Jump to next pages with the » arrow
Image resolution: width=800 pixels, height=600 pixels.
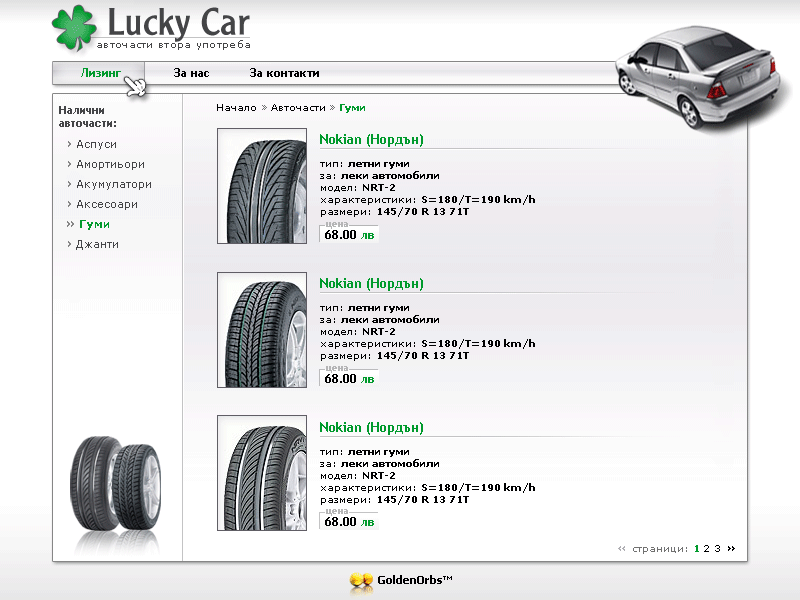click(731, 548)
